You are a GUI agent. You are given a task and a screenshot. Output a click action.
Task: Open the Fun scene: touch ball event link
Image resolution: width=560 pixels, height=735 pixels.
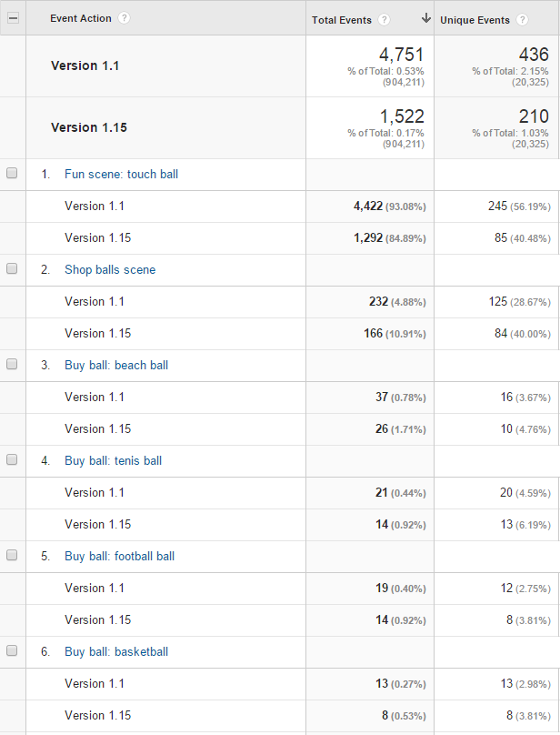click(x=121, y=173)
